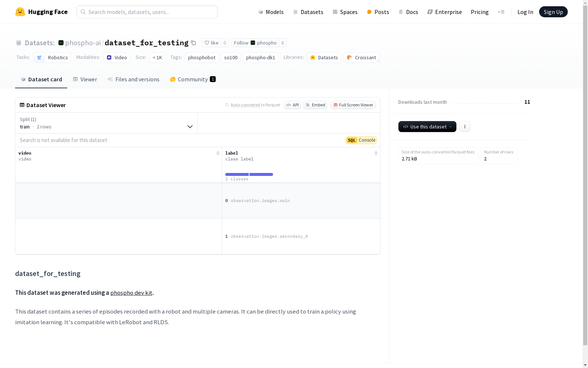Follow the phospho organization

pos(255,43)
